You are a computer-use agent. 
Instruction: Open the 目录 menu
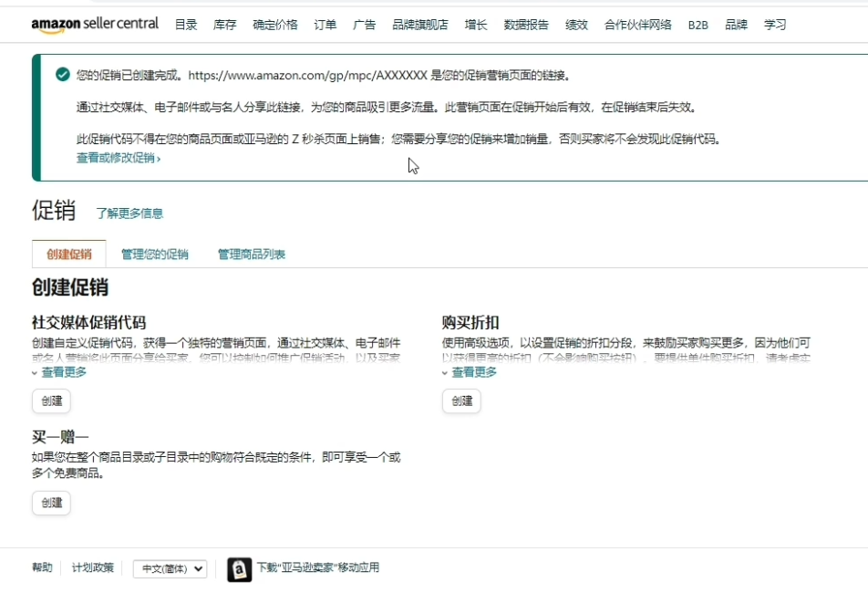pyautogui.click(x=186, y=25)
